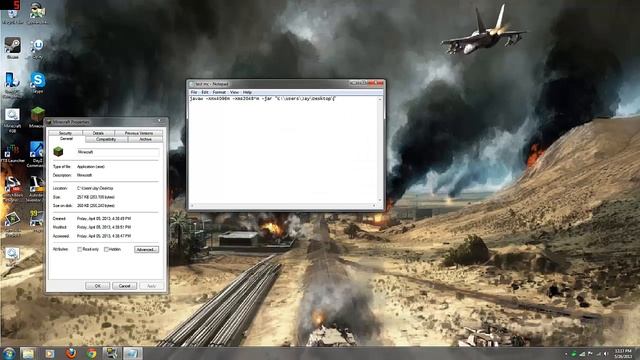Viewport: 640px width, 360px height.
Task: Confirm Properties dialog with OK
Action: pyautogui.click(x=98, y=286)
